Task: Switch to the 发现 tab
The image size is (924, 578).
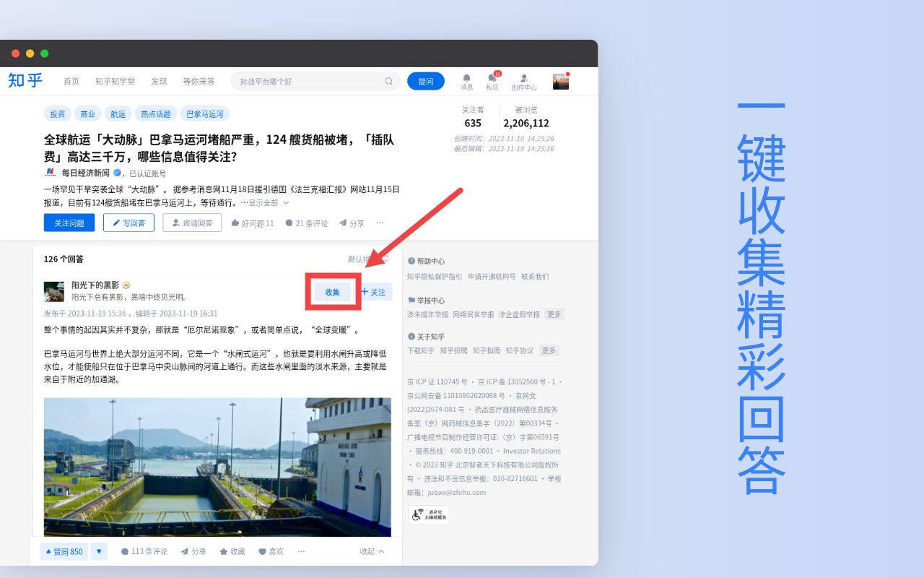Action: [159, 81]
